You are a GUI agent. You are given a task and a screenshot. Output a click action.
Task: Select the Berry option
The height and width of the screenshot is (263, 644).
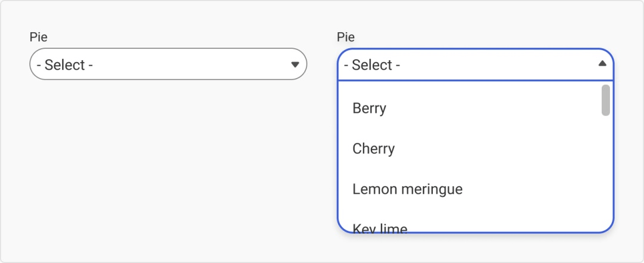tap(370, 109)
